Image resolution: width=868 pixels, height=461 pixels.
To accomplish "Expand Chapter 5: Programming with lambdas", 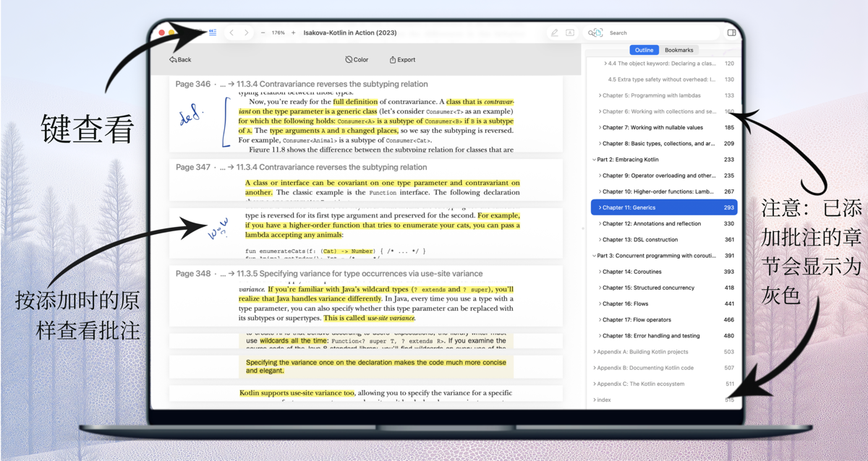I will coord(600,95).
